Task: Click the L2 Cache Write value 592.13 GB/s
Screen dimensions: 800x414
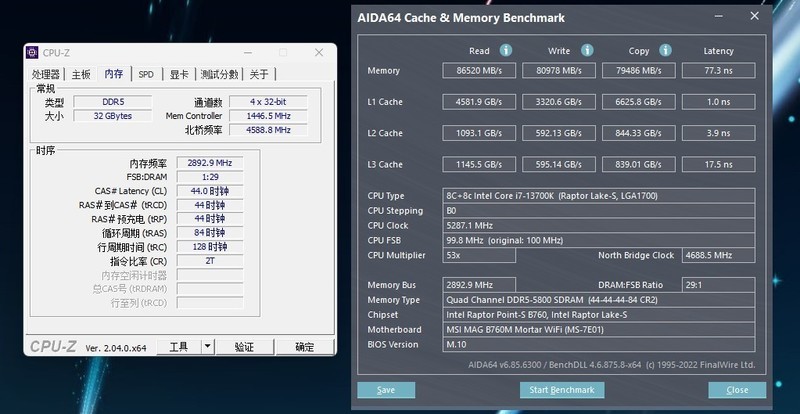Action: pyautogui.click(x=559, y=133)
